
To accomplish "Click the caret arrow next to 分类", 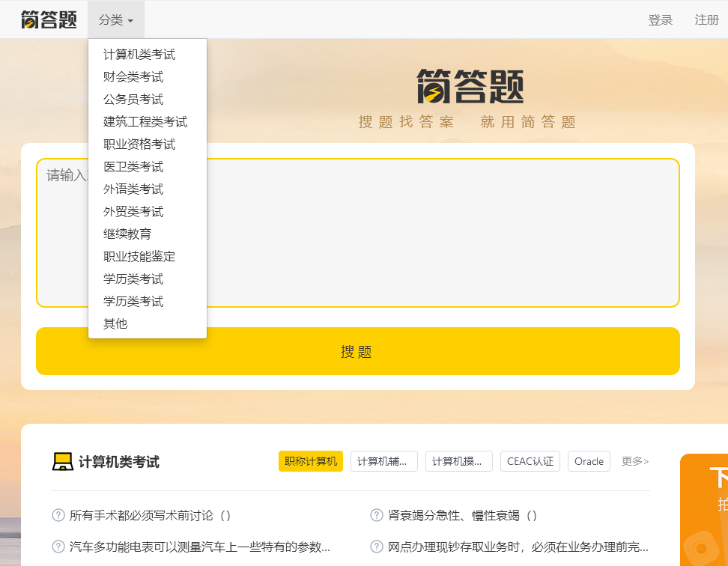I will coord(131,21).
